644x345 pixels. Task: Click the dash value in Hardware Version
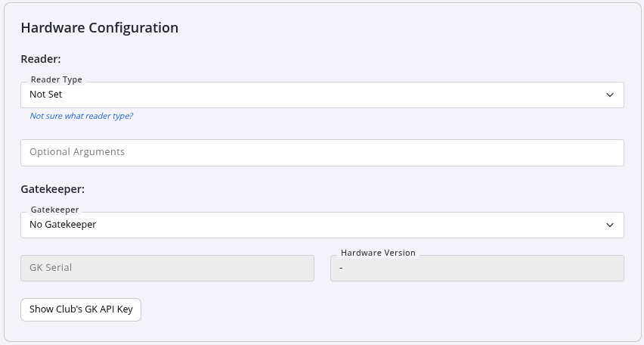coord(342,268)
